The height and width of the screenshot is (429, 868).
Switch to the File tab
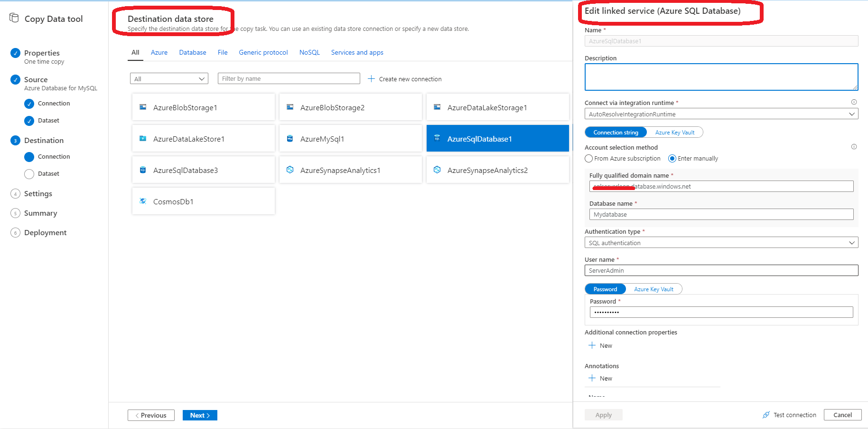pos(223,53)
